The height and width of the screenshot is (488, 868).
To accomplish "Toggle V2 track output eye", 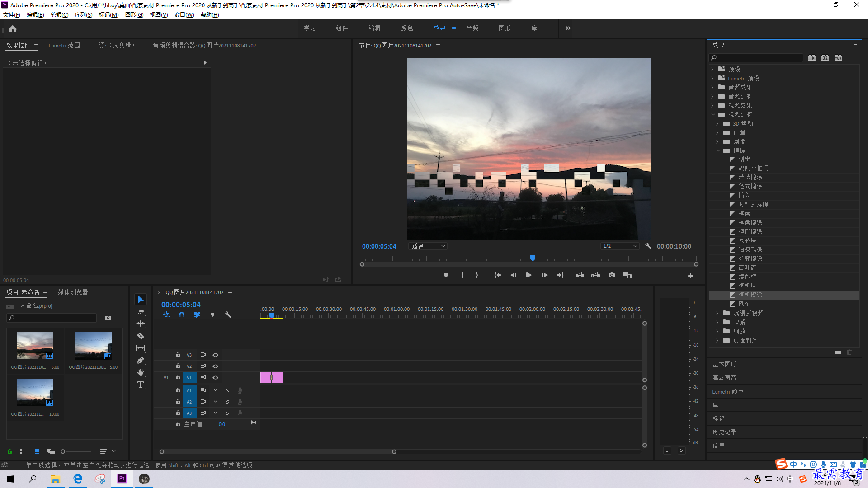I will pos(216,366).
